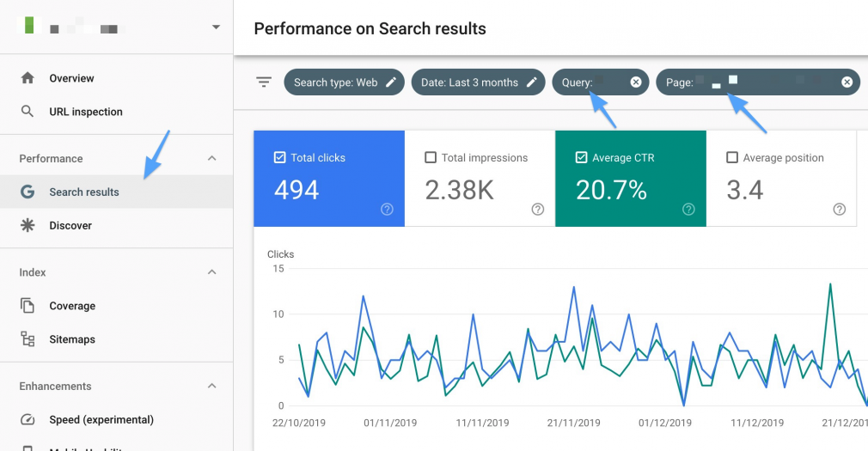Image resolution: width=868 pixels, height=451 pixels.
Task: Click the 11/12/2019 axis date label
Action: click(757, 423)
